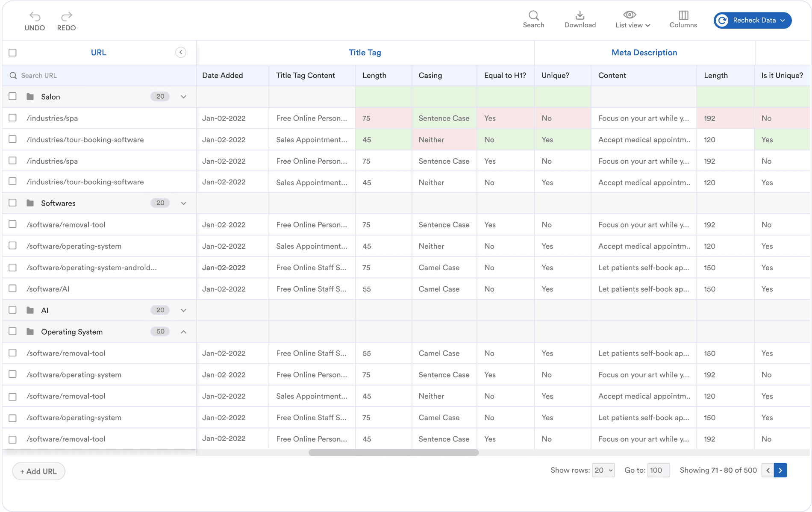Click the List view eye icon
The width and height of the screenshot is (812, 512).
[630, 15]
